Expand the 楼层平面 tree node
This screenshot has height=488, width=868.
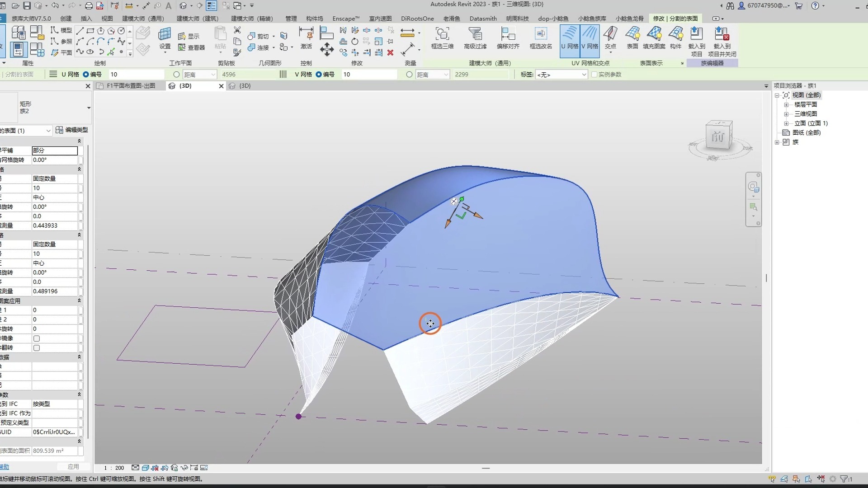coord(786,104)
